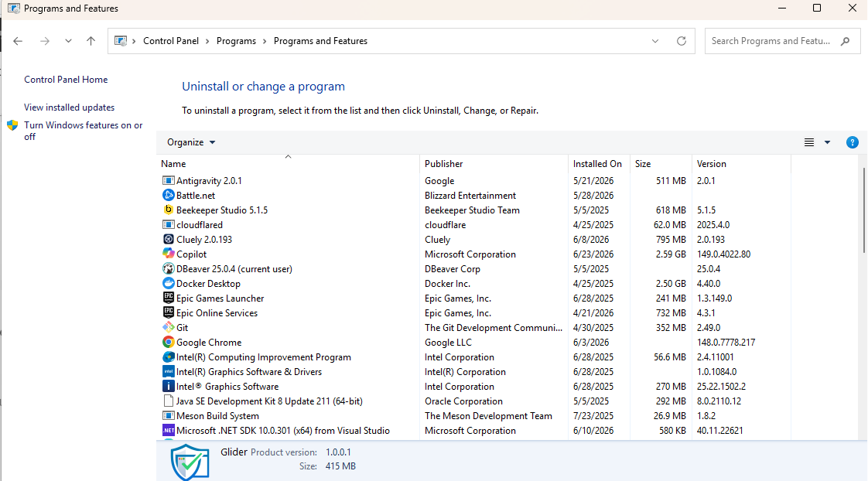Open the Control Panel Home link
This screenshot has height=481, width=868.
(66, 80)
